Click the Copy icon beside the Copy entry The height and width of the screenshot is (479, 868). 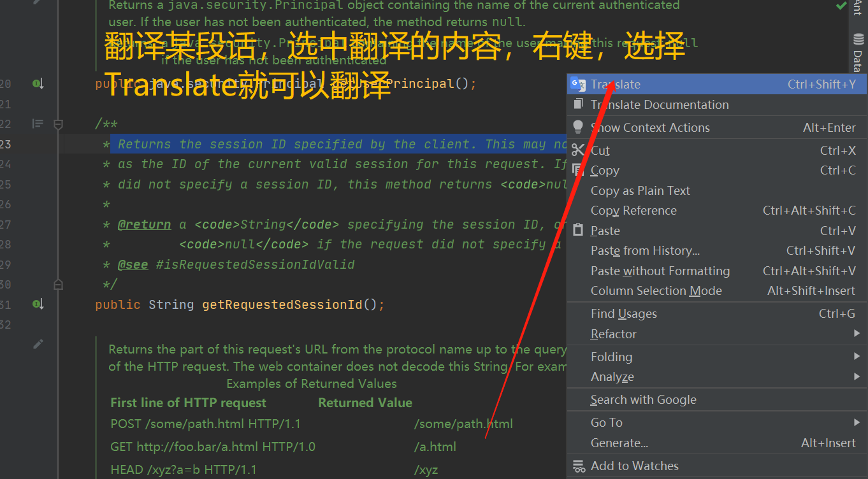tap(579, 170)
